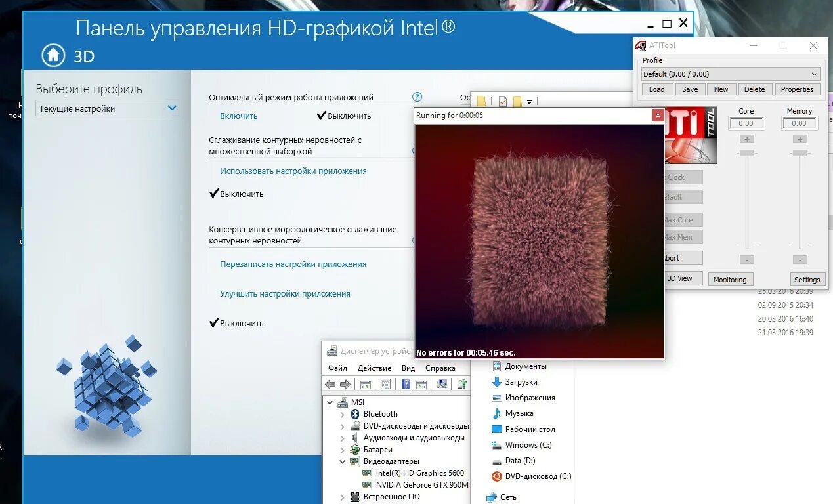Click ATITool Core clock slider handle

coord(746,153)
